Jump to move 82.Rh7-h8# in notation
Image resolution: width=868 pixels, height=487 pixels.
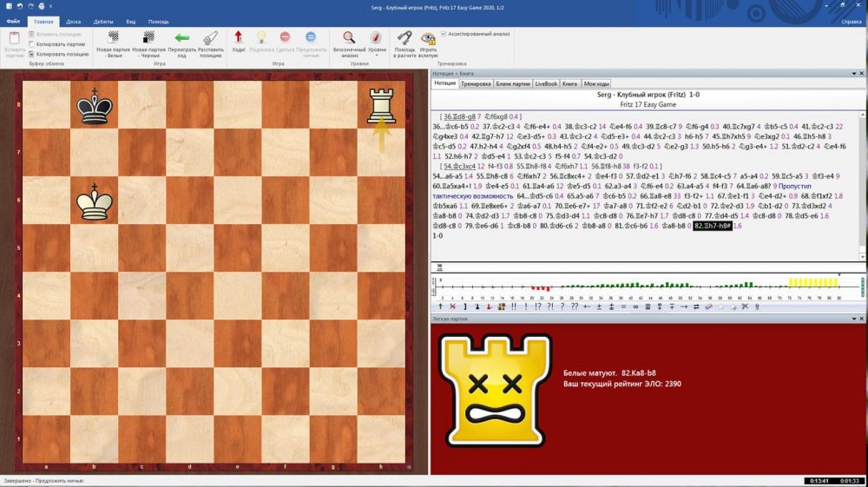point(712,226)
